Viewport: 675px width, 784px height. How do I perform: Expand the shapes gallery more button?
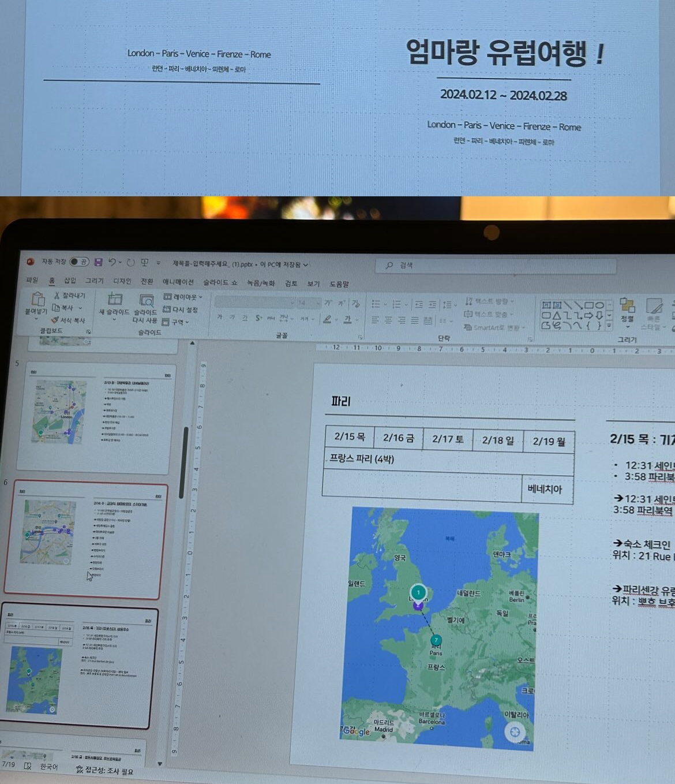click(x=609, y=326)
